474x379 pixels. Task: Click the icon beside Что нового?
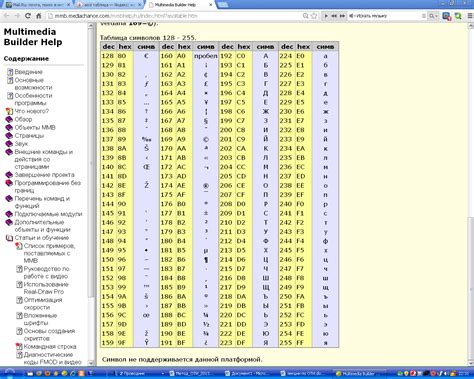[x=9, y=111]
